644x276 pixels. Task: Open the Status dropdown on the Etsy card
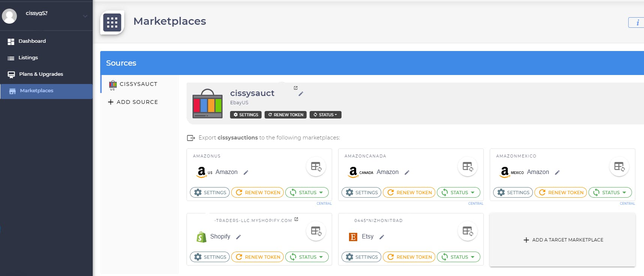point(459,257)
